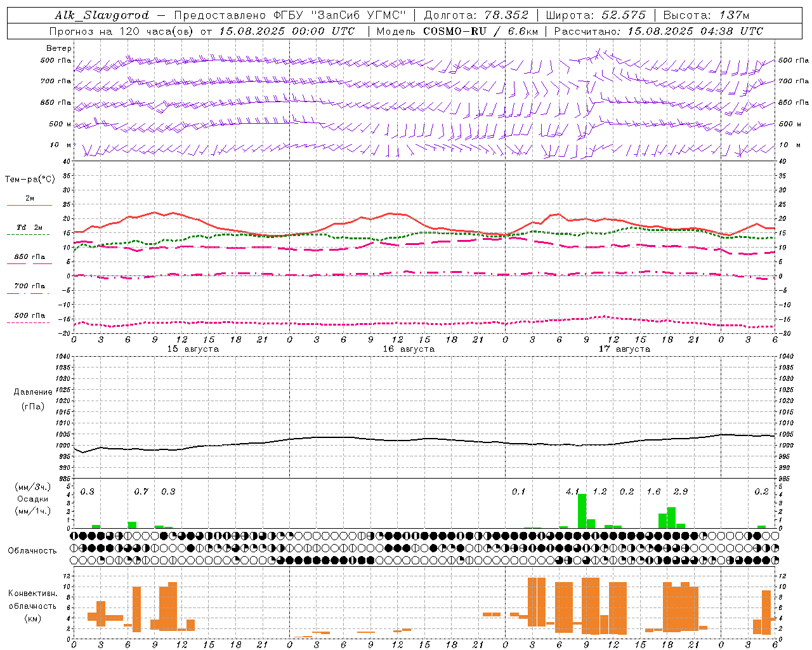Select the 17 августа date label
Screen dimensions: 812x650
point(624,349)
